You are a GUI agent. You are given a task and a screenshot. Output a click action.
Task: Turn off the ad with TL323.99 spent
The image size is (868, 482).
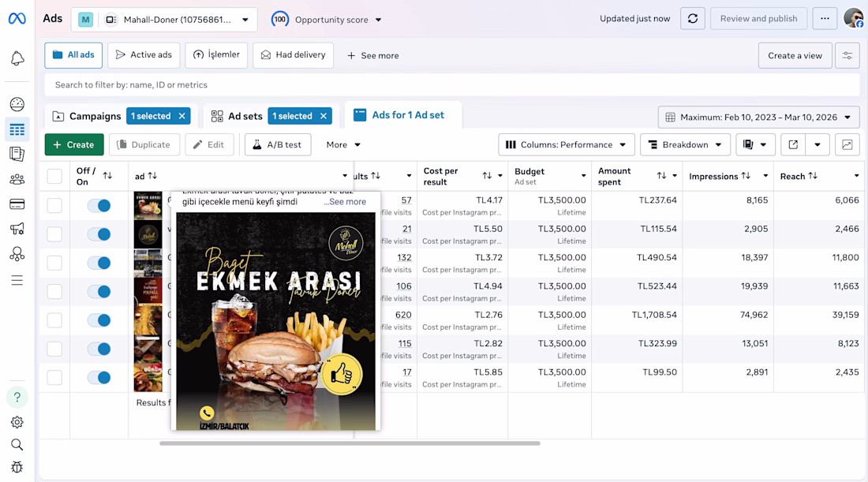click(x=99, y=349)
